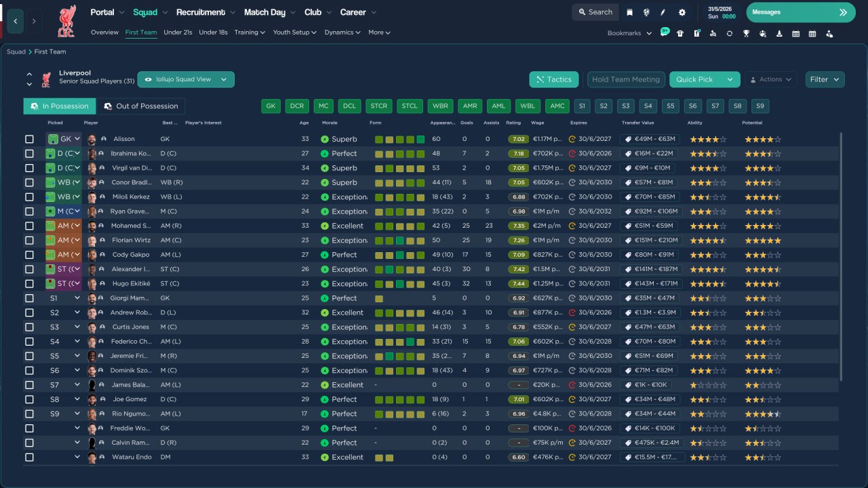Select checkbox next to Wataru Endo
868x488 pixels.
[29, 457]
